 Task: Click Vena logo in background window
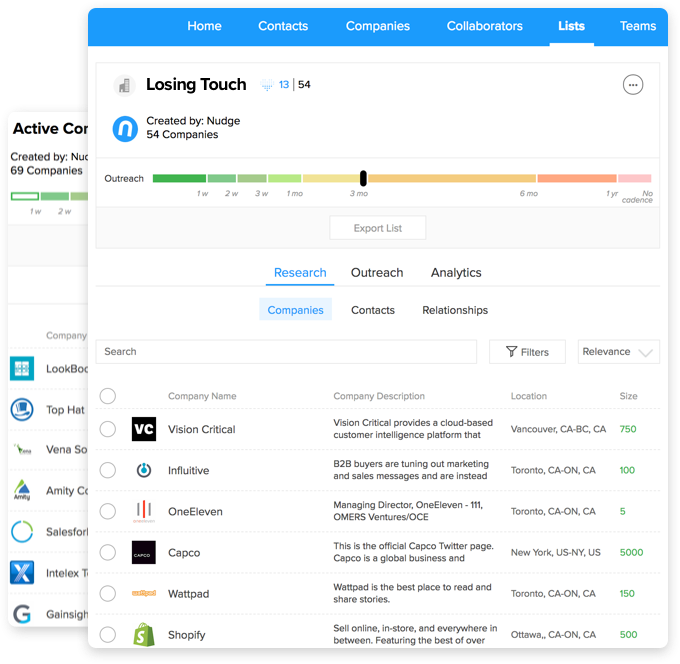tap(22, 449)
